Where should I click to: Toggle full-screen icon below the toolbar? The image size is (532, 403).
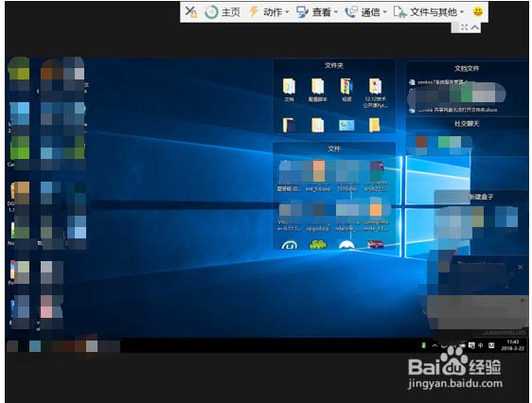tap(465, 27)
